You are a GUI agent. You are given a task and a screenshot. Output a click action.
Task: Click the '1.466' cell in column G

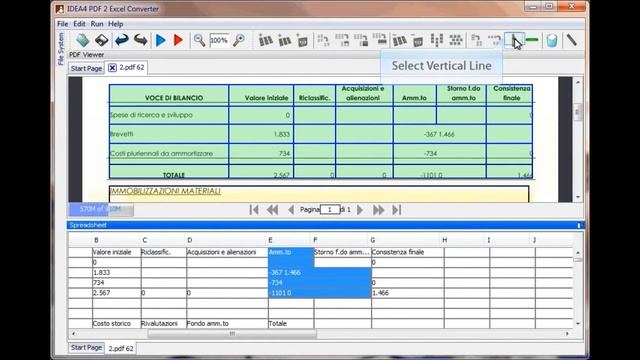407,293
